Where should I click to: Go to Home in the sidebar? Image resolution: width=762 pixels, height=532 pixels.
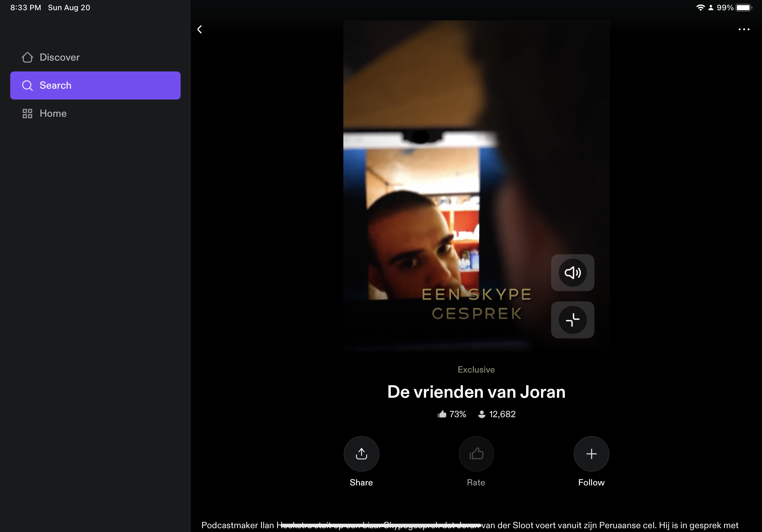53,114
